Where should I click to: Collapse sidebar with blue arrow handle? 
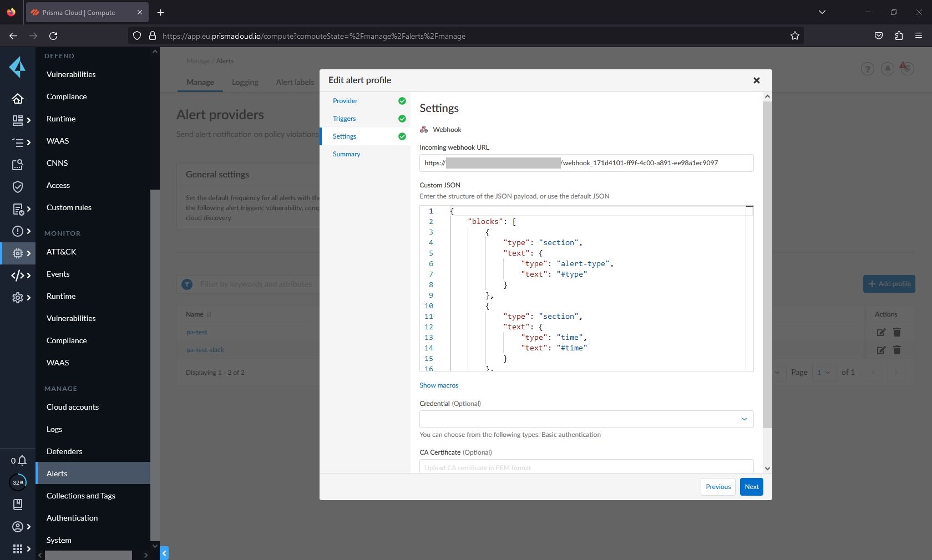pyautogui.click(x=164, y=553)
